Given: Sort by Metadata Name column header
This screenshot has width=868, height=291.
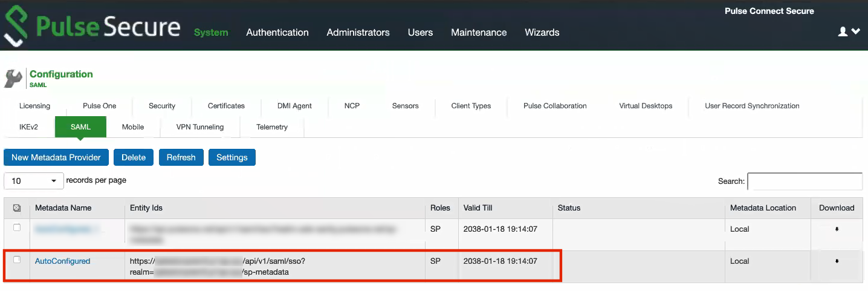Looking at the screenshot, I should (63, 208).
